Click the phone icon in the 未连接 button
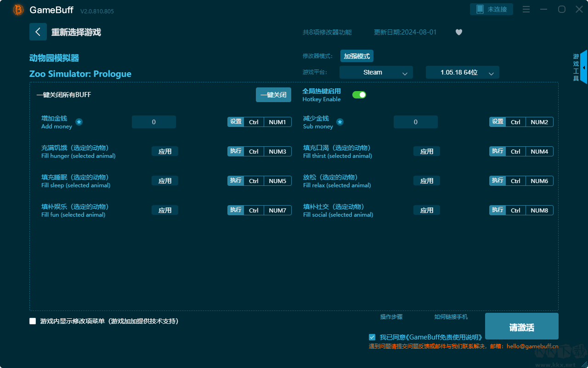The height and width of the screenshot is (368, 588). click(x=480, y=9)
